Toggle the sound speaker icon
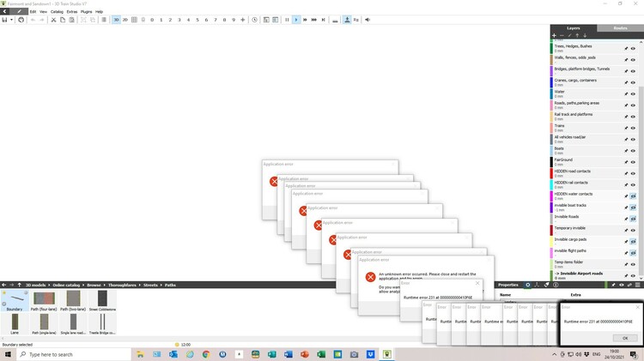The height and width of the screenshot is (361, 644). (368, 20)
